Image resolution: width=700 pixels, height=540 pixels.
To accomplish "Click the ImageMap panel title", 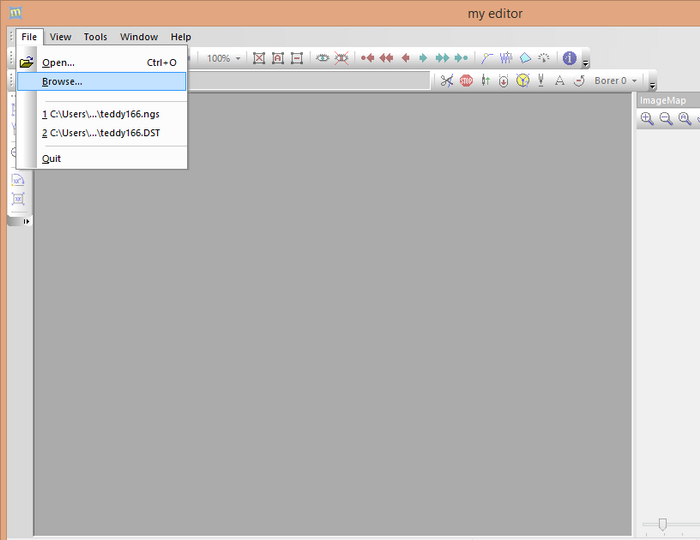I will click(663, 100).
